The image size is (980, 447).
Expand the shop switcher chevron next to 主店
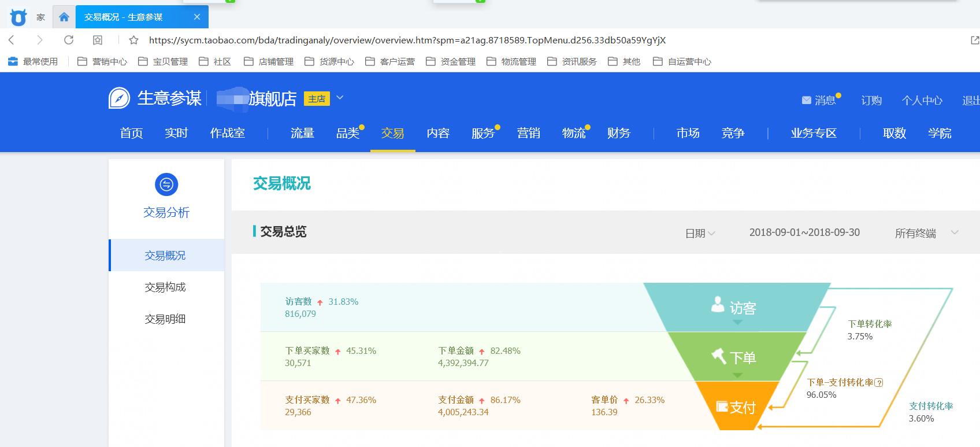pyautogui.click(x=340, y=98)
